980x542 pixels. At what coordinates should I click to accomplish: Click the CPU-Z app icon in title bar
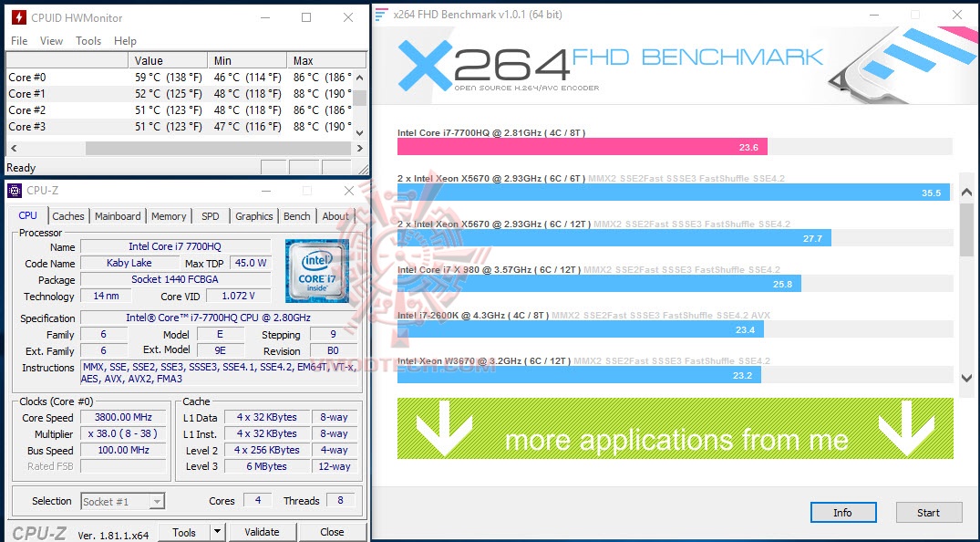tap(15, 191)
